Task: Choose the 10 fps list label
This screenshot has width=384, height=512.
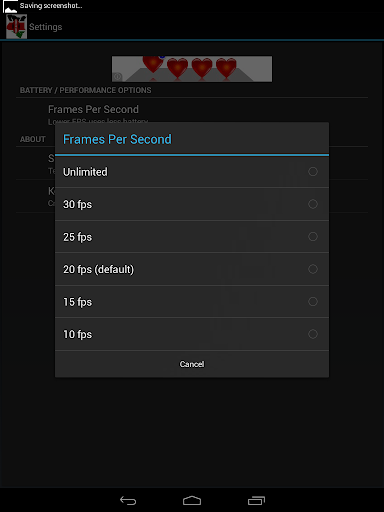Action: point(77,334)
